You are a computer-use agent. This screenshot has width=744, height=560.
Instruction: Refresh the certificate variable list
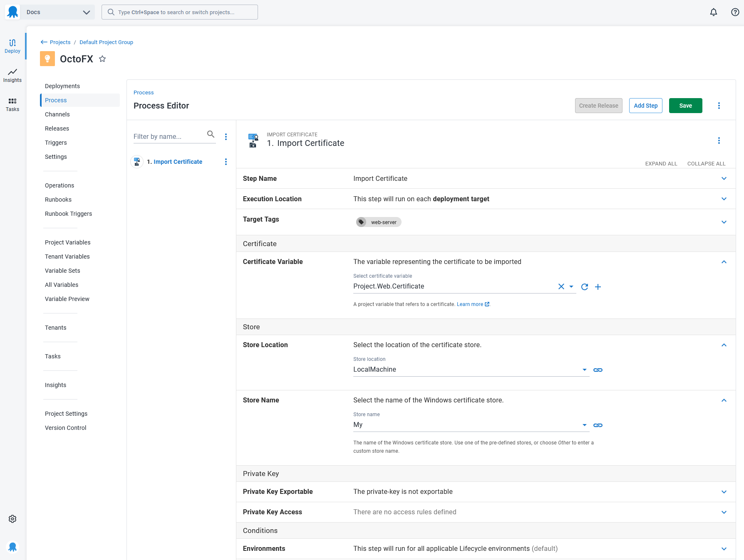point(585,287)
